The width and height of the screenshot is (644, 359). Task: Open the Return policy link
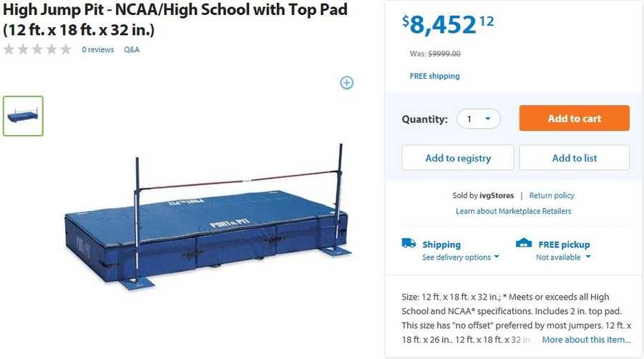click(552, 195)
